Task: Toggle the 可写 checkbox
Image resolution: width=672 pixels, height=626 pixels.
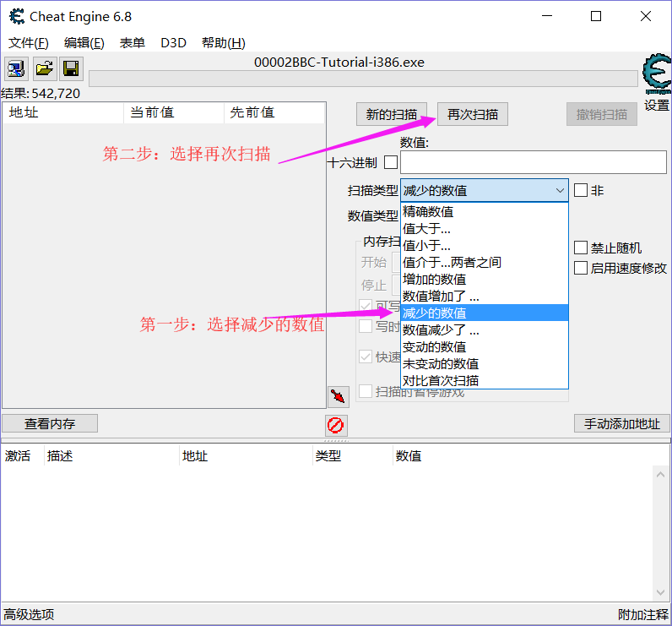Action: tap(366, 305)
